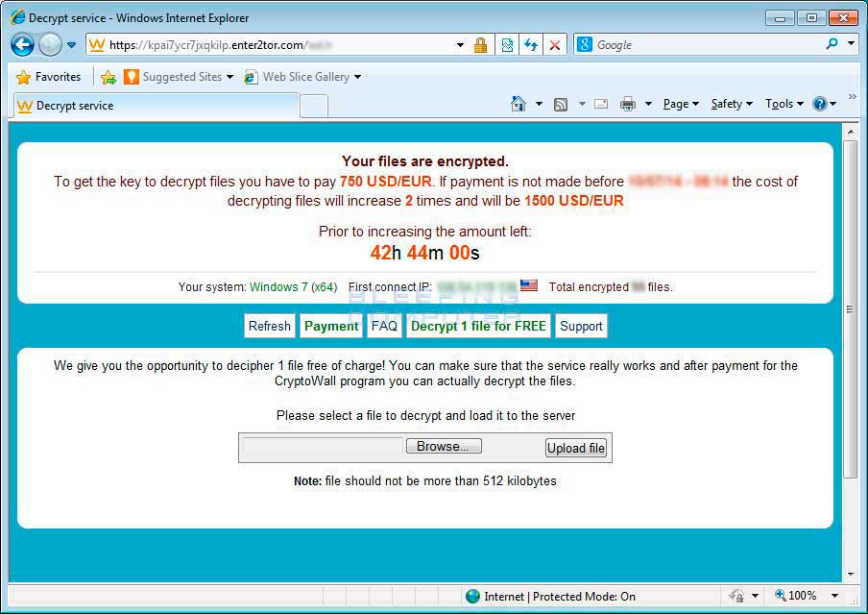This screenshot has height=614, width=868.
Task: Select the 'Decrypt service' browser tab
Action: tap(154, 106)
